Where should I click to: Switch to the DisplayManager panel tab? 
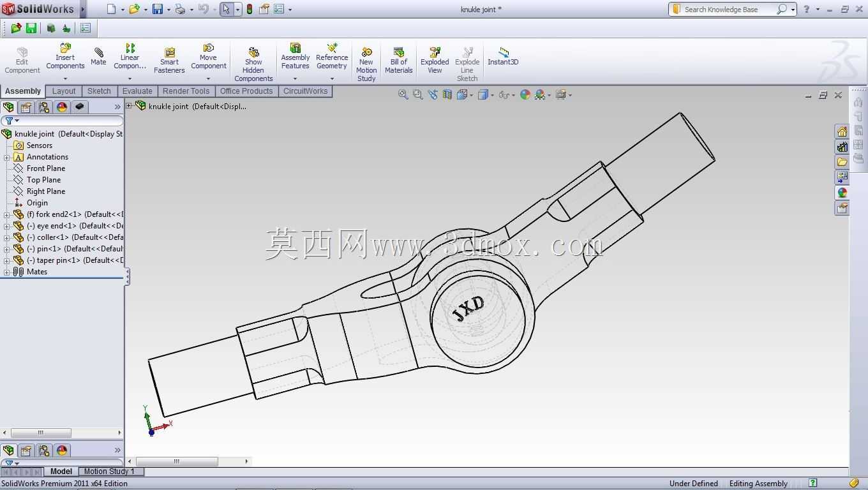tap(62, 107)
